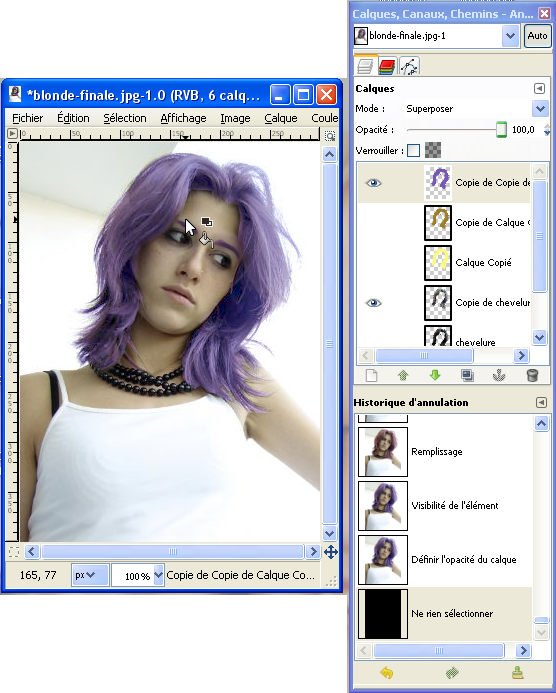This screenshot has height=693, width=556.
Task: Select Définir l'opacité du calque history step
Action: pyautogui.click(x=444, y=560)
